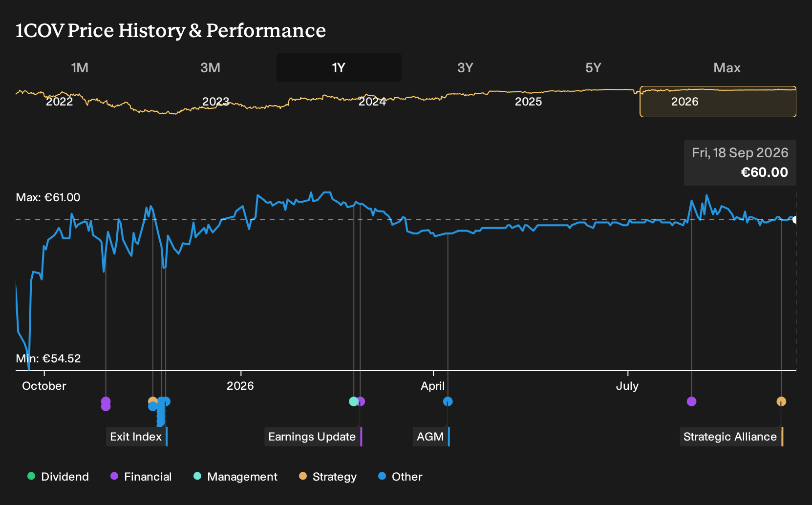Jump to 2025 in overview timeline
Image resolution: width=812 pixels, height=505 pixels.
coord(528,102)
